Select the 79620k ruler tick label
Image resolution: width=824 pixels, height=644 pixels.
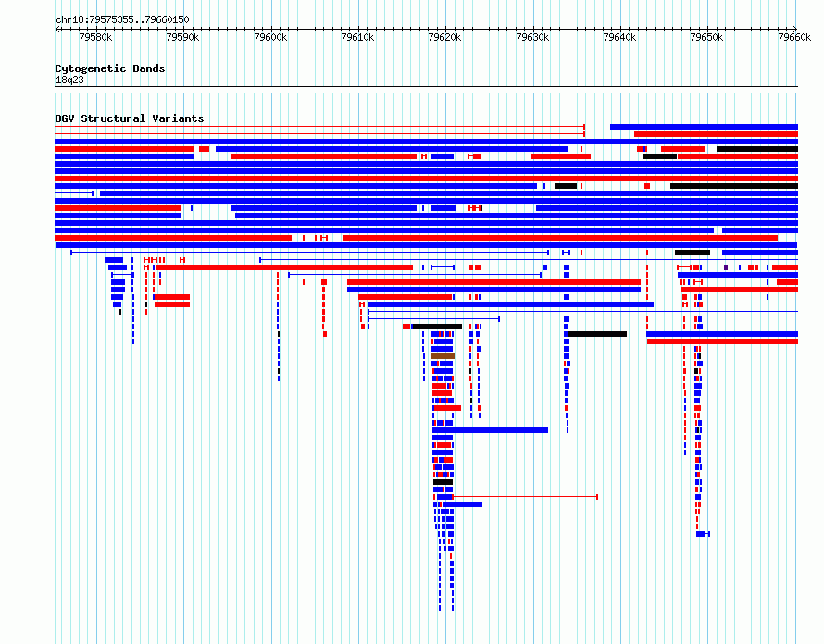444,37
